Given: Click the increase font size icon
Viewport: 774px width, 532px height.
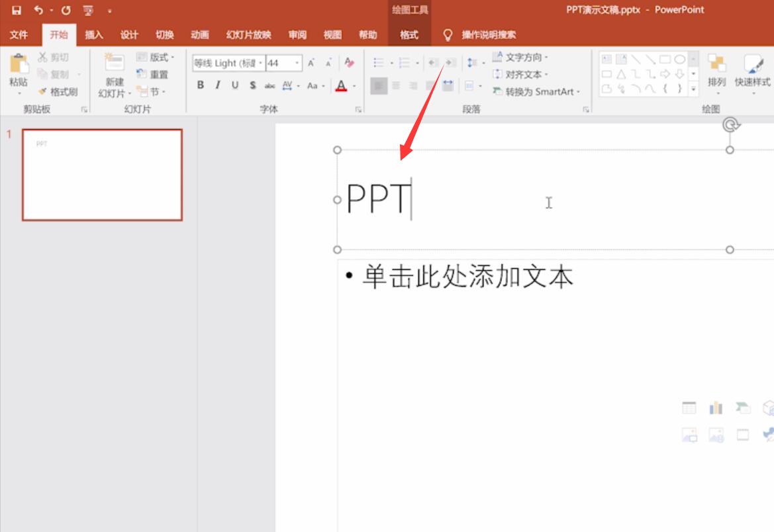Looking at the screenshot, I should click(311, 63).
